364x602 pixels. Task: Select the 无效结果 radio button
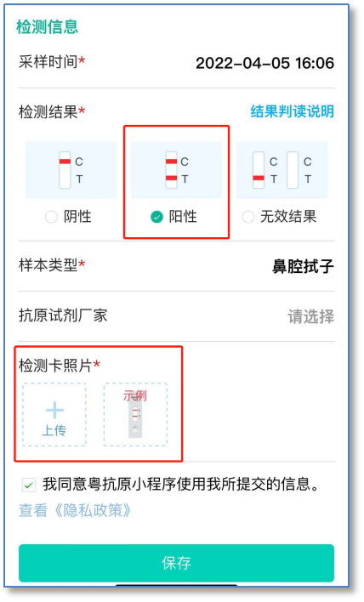[248, 217]
